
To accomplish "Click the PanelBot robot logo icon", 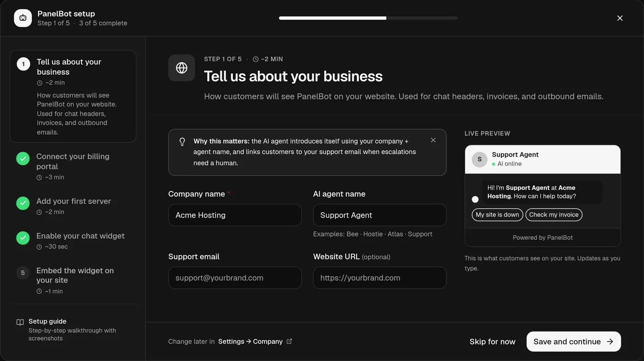I will tap(23, 18).
